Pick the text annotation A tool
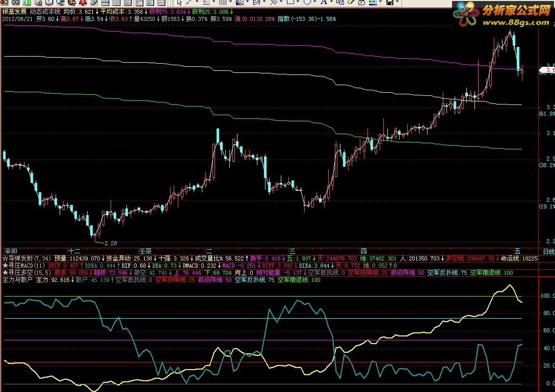Viewport: 555px width, 392px height. [x=324, y=2]
